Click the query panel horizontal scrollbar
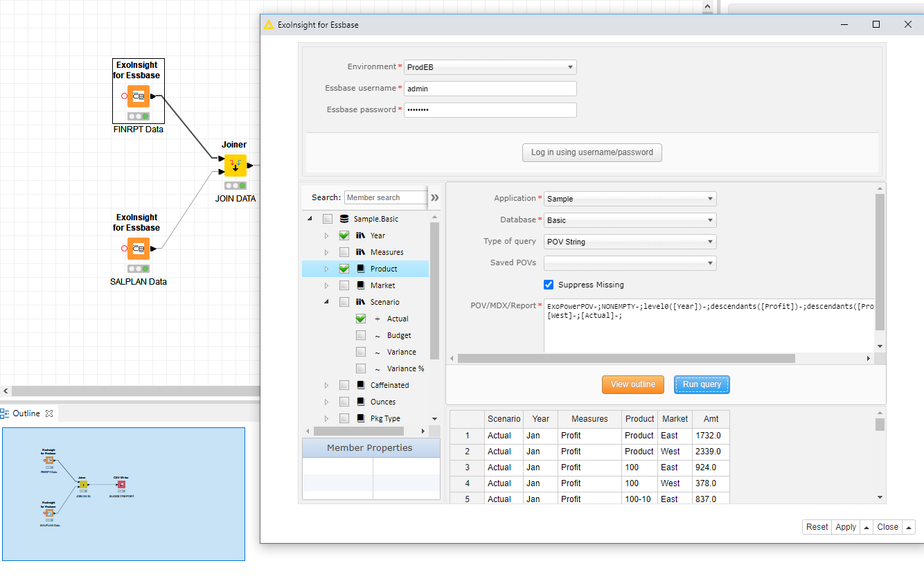This screenshot has width=924, height=579. [x=626, y=358]
